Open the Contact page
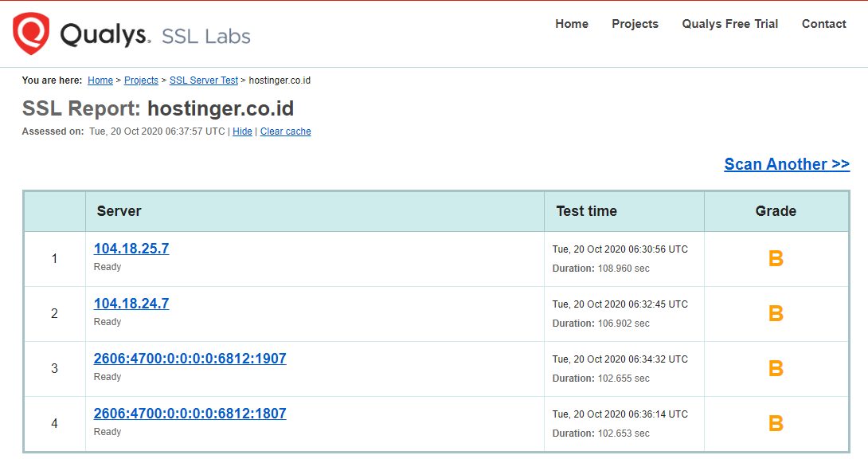This screenshot has height=459, width=868. coord(823,24)
